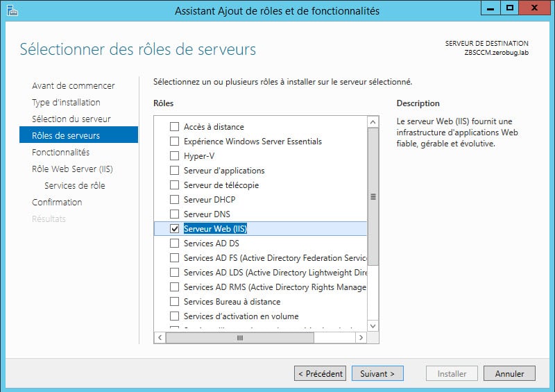This screenshot has width=555, height=392.
Task: Click the Serveur DHCP label text
Action: (210, 200)
